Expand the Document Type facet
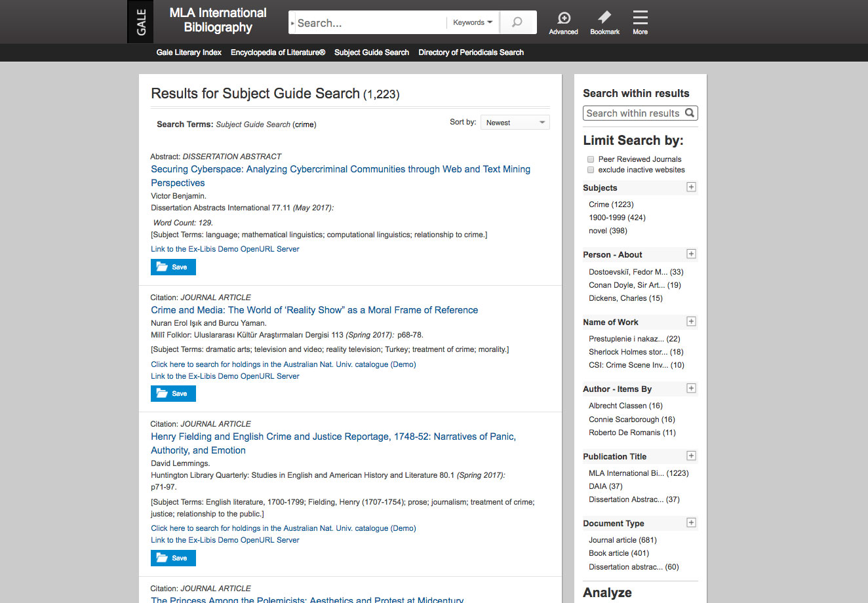 click(691, 522)
